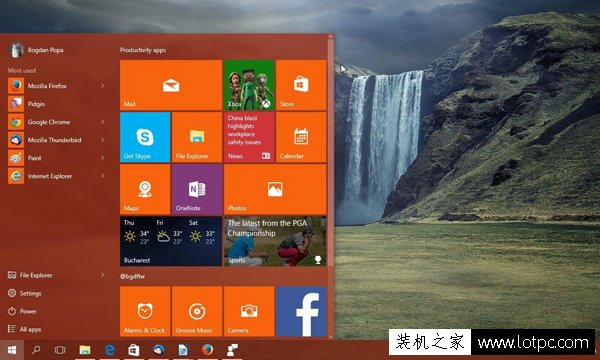600x360 pixels.
Task: Click scrollbar down arrow in Start menu
Action: [331, 337]
